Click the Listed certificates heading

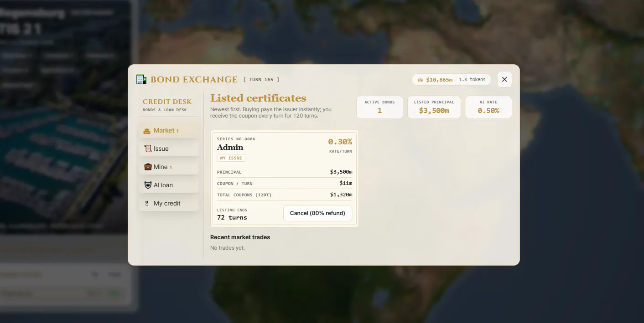coord(258,98)
